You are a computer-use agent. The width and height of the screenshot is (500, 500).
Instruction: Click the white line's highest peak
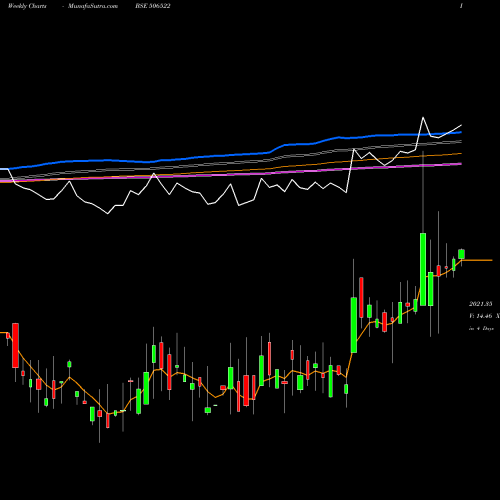pos(423,117)
